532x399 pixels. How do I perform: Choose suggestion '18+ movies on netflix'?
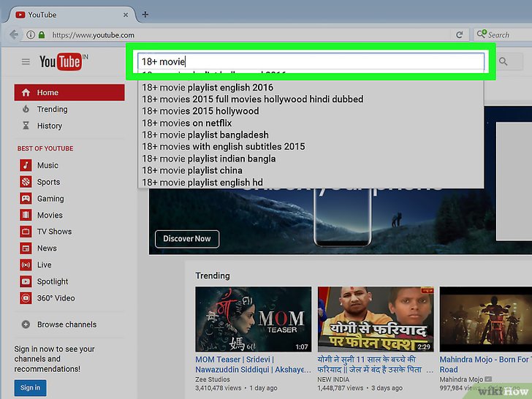pyautogui.click(x=187, y=123)
